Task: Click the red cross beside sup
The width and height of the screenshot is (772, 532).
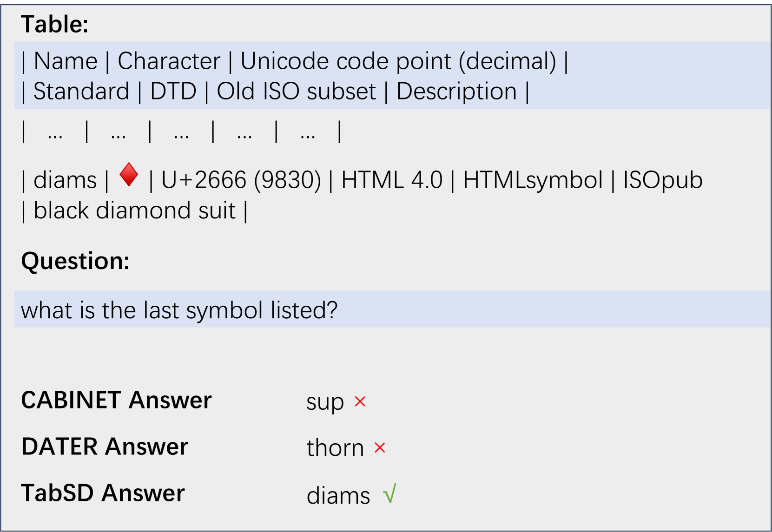Action: [x=360, y=401]
